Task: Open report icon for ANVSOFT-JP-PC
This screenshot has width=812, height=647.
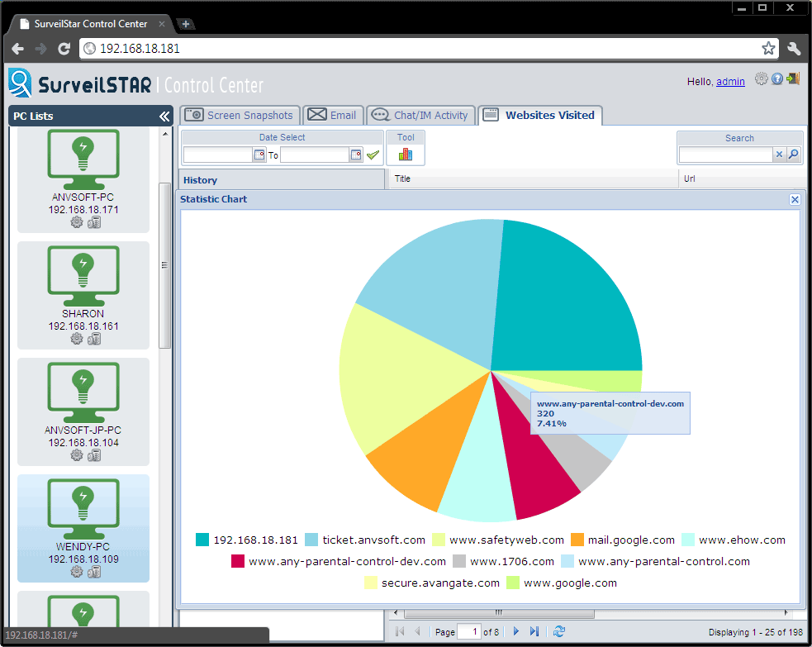Action: (x=94, y=455)
